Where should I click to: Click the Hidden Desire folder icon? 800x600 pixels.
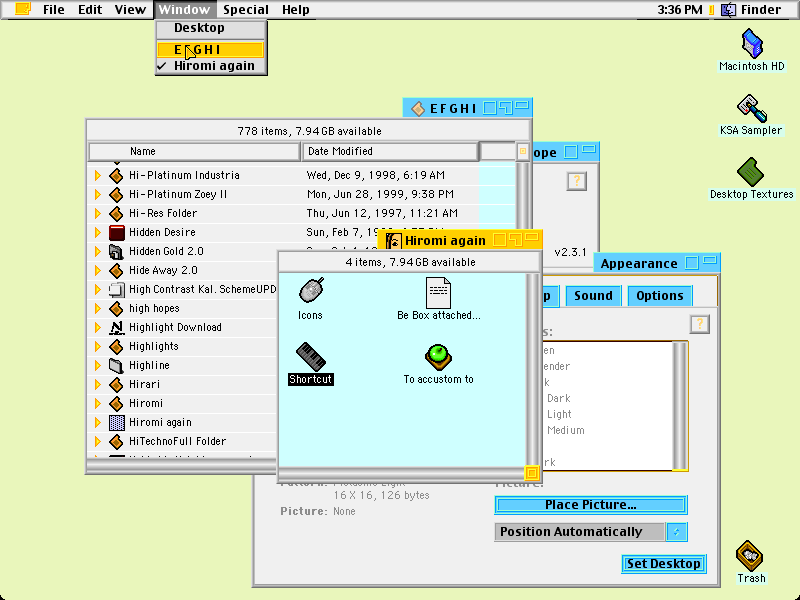click(117, 232)
